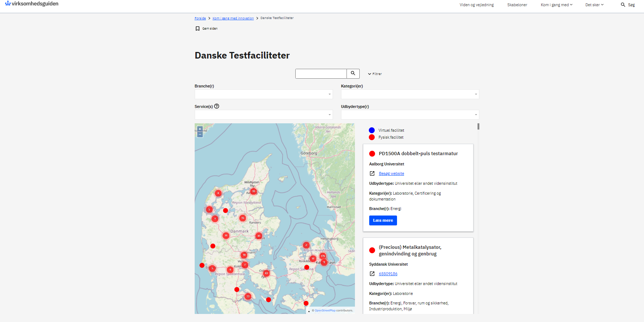Open the 2 cluster in northern Sjælland
The width and height of the screenshot is (644, 322).
click(306, 245)
